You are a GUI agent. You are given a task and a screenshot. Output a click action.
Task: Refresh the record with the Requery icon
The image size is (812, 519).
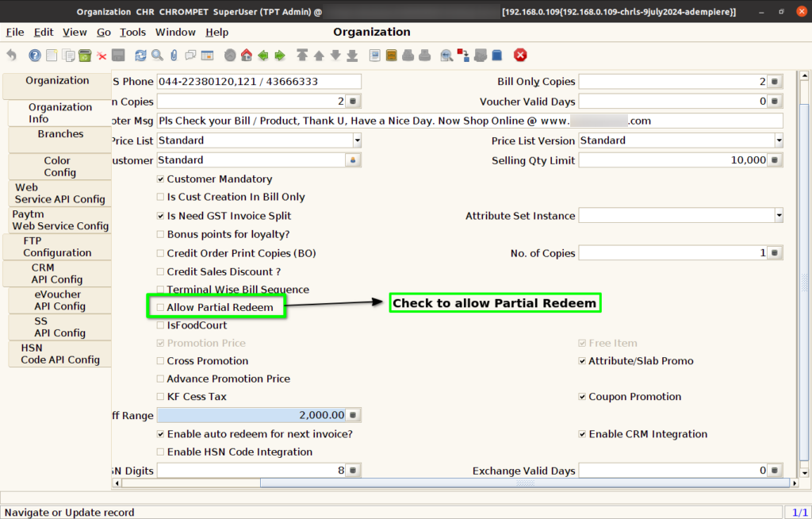(x=140, y=55)
